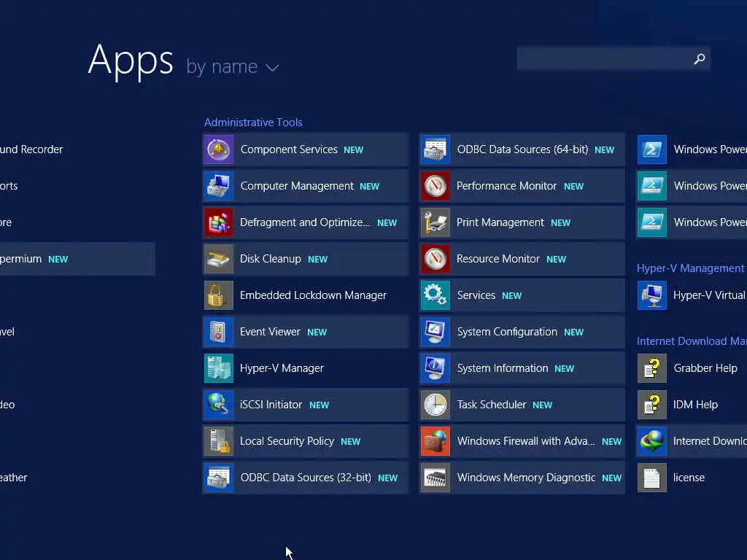Launch System Information icon
This screenshot has width=747, height=560.
pyautogui.click(x=436, y=368)
